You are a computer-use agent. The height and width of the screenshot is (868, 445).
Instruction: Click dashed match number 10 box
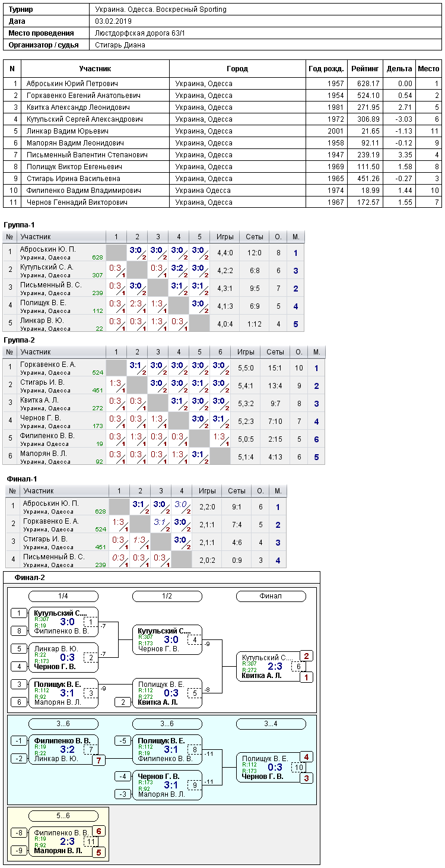coord(298,767)
